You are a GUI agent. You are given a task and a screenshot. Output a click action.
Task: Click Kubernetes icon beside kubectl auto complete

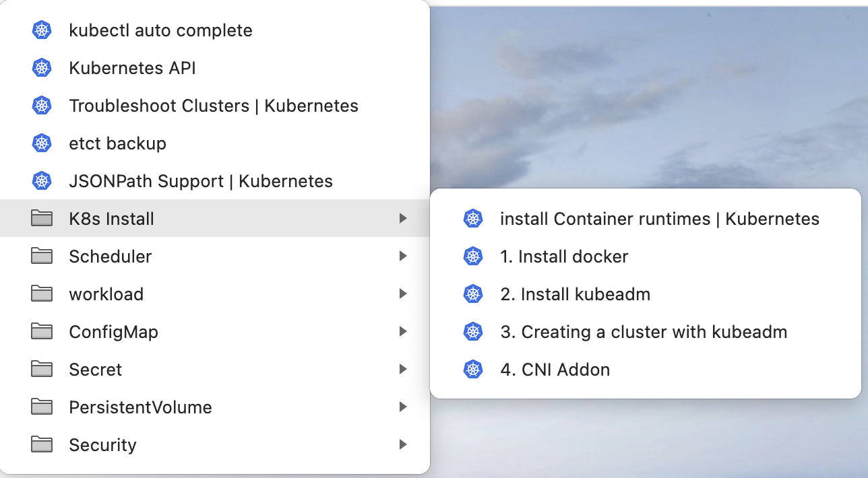point(42,30)
